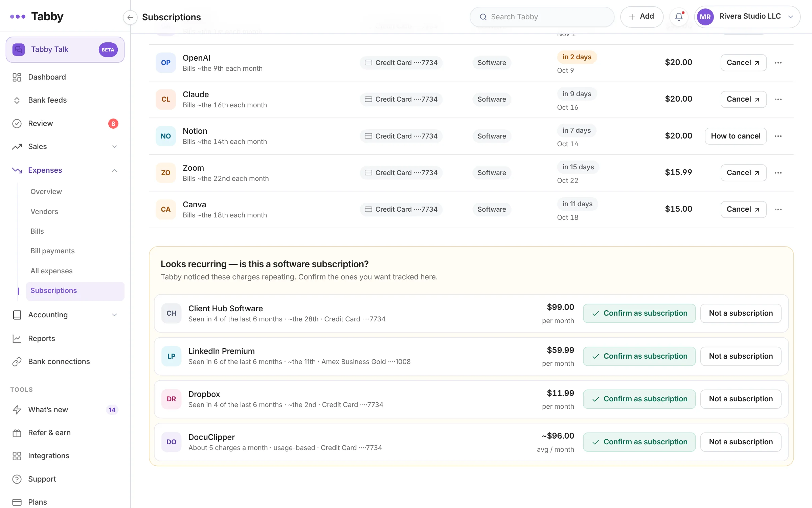Cancel the Zoom subscription
The width and height of the screenshot is (812, 508).
[x=743, y=173]
